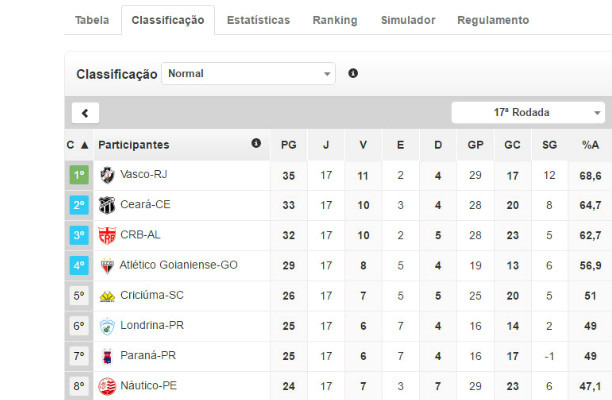Click the Atlético Goianiense-GO crest icon

[x=107, y=266]
